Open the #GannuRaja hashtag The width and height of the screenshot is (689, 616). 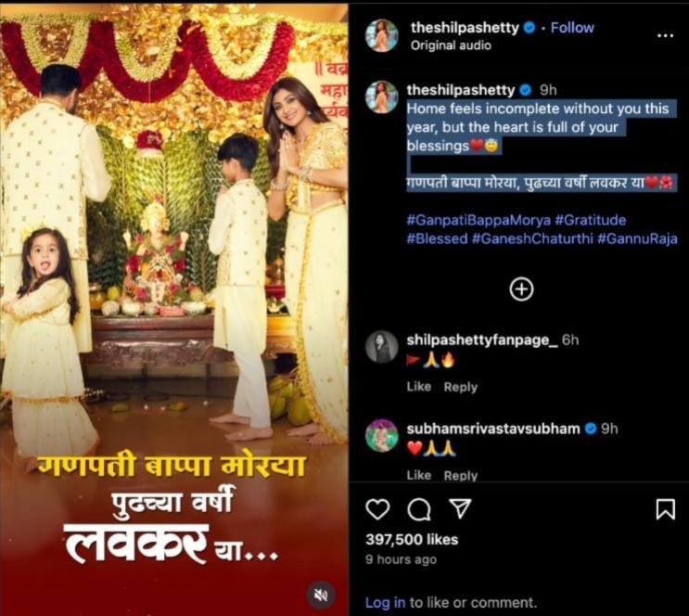pyautogui.click(x=637, y=238)
